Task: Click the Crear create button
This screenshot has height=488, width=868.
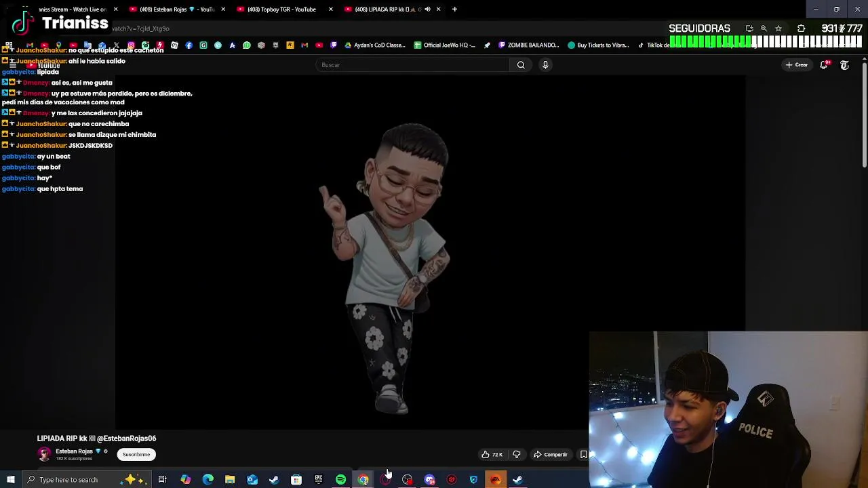Action: tap(797, 65)
